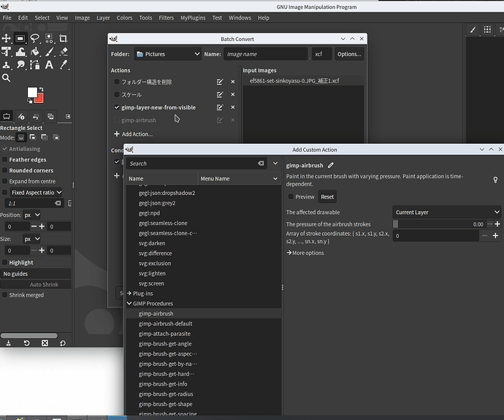504x420 pixels.
Task: Open the Pictures folder dropdown
Action: point(167,54)
